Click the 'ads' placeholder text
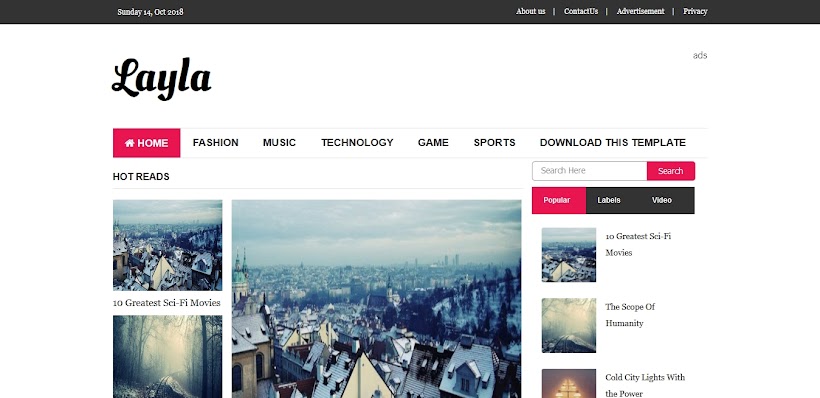 700,55
